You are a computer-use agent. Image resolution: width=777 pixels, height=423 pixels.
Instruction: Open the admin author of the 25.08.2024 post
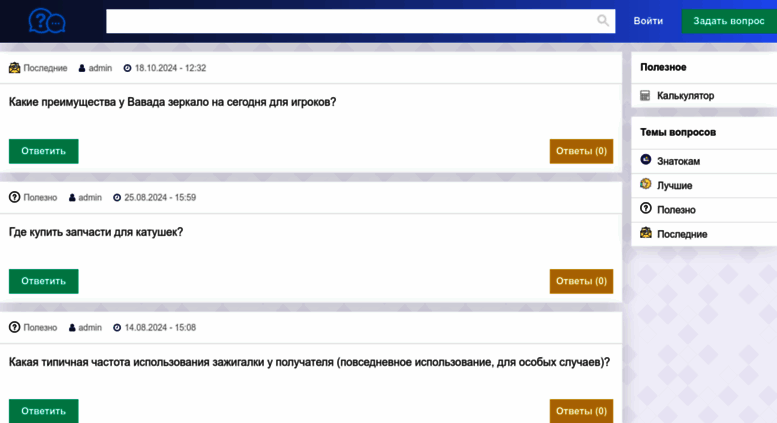(x=90, y=198)
